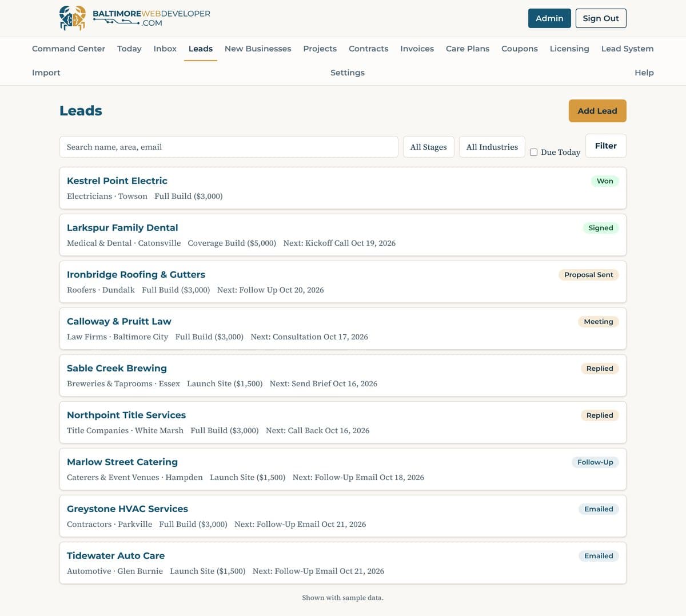The height and width of the screenshot is (616, 686).
Task: Open Tidewater Auto Care lead
Action: tap(343, 563)
